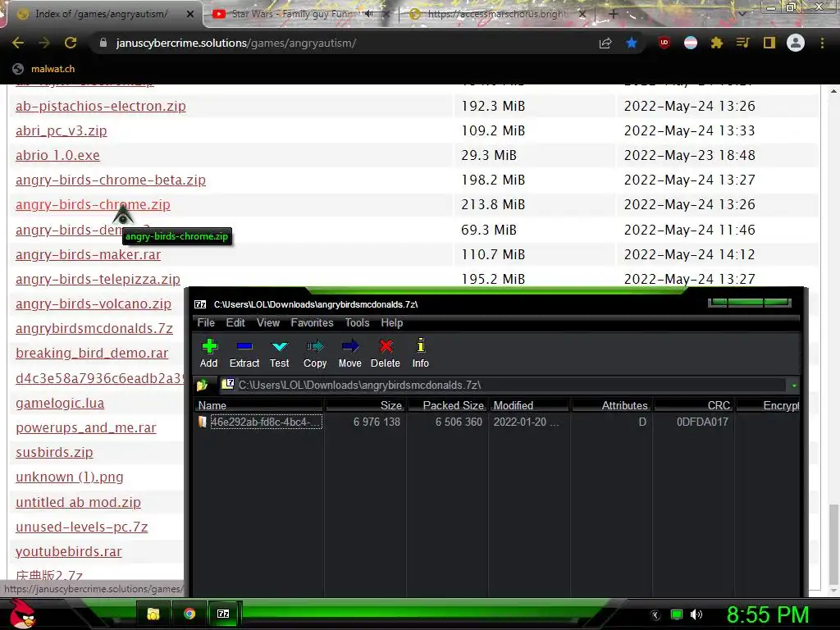The height and width of the screenshot is (630, 840).
Task: Select 7-Zip taskbar button
Action: [x=223, y=614]
